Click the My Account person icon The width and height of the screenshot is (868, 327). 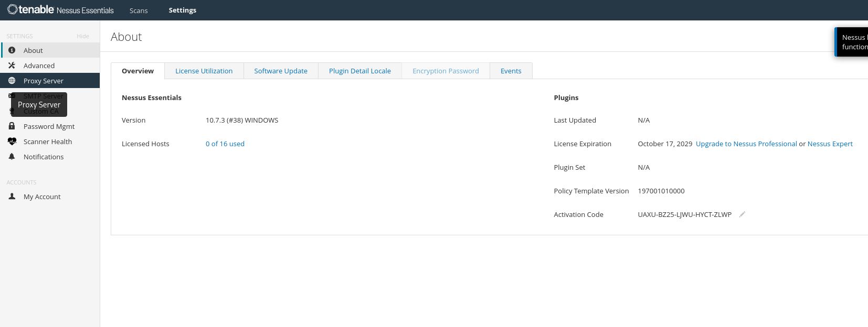click(x=12, y=197)
